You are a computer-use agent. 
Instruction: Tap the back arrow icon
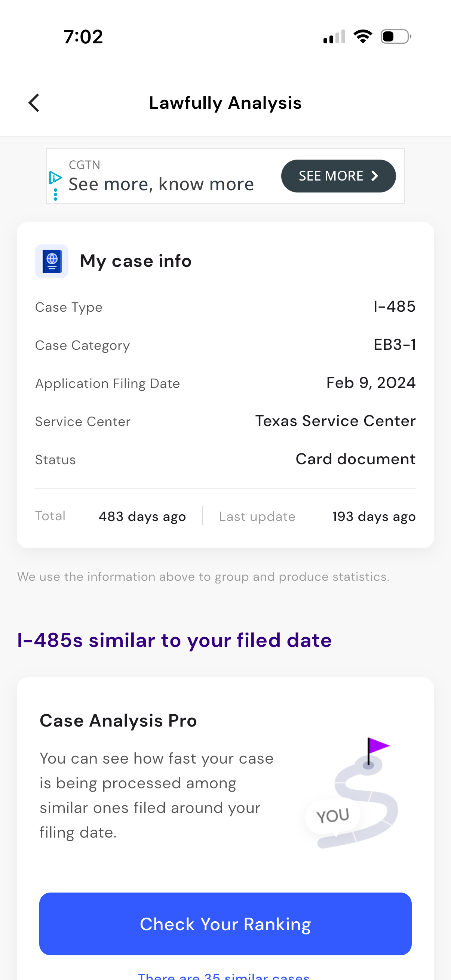point(34,103)
